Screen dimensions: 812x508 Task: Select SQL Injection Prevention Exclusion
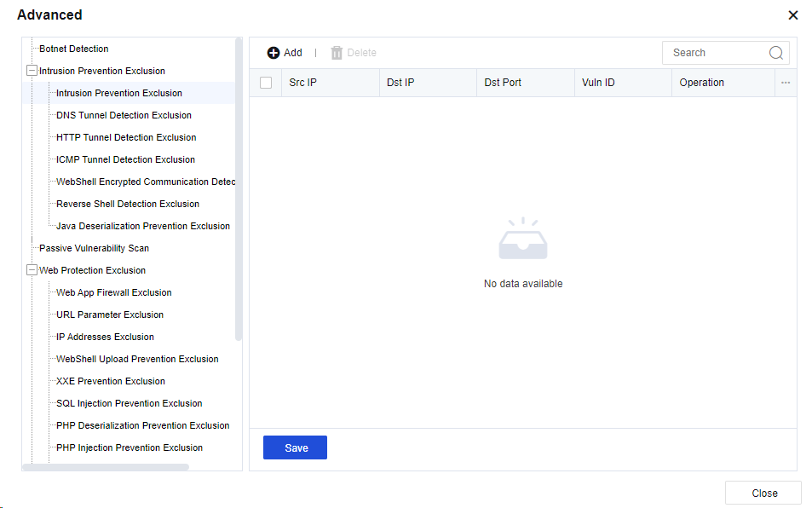coord(130,403)
